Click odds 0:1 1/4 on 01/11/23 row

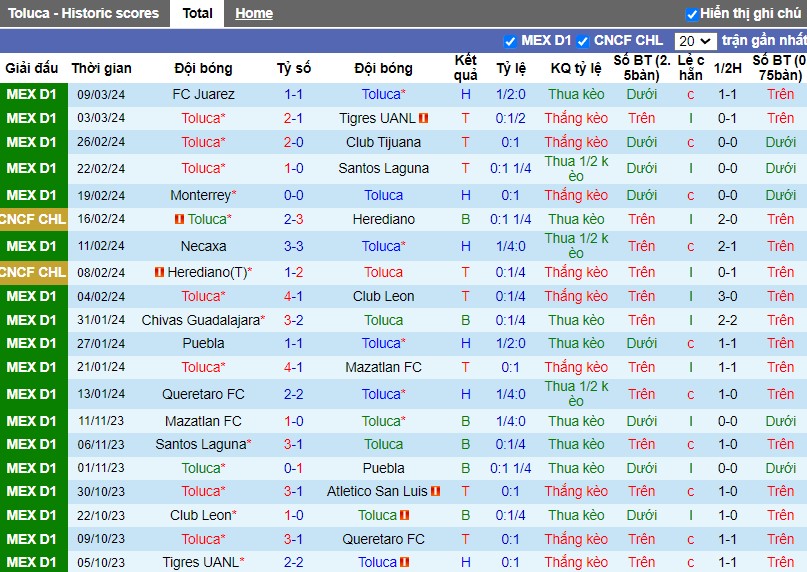point(511,468)
